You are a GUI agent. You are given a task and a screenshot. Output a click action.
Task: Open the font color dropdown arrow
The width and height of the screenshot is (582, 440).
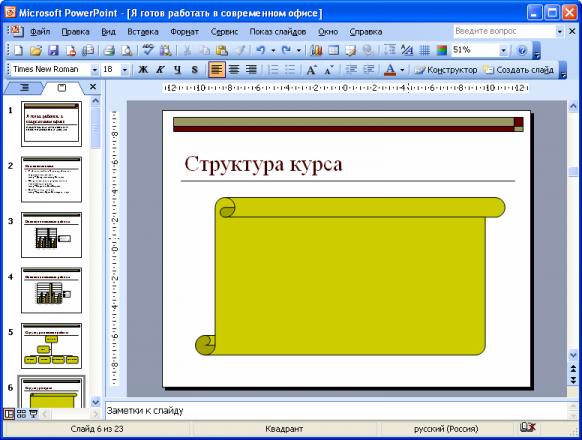point(402,69)
